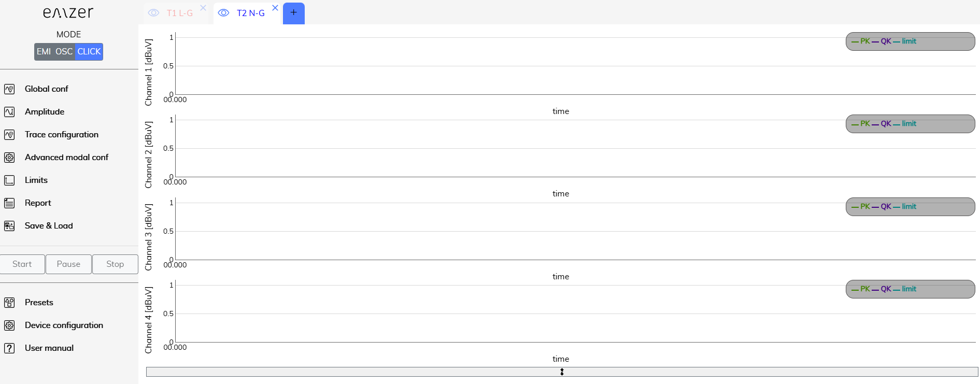Open the Advanced modal conf gear icon
The width and height of the screenshot is (980, 384).
(x=9, y=158)
